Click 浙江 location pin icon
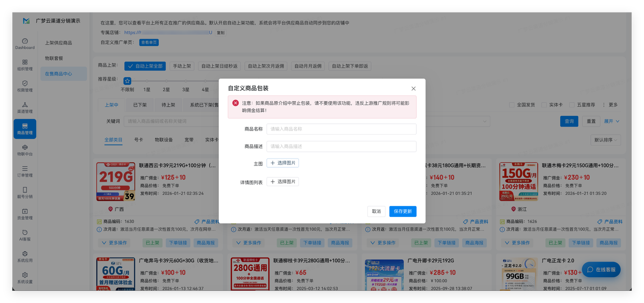The width and height of the screenshot is (644, 303). (x=513, y=209)
